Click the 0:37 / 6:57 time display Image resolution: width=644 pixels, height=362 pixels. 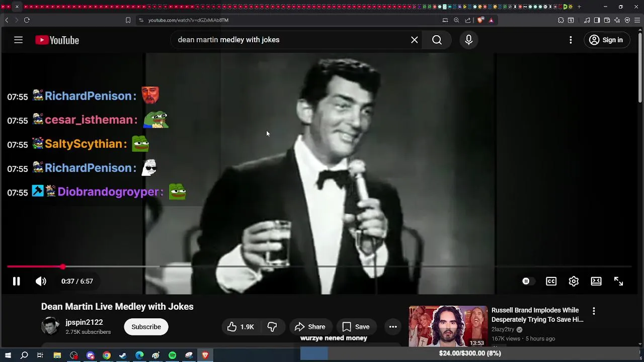[x=77, y=281]
